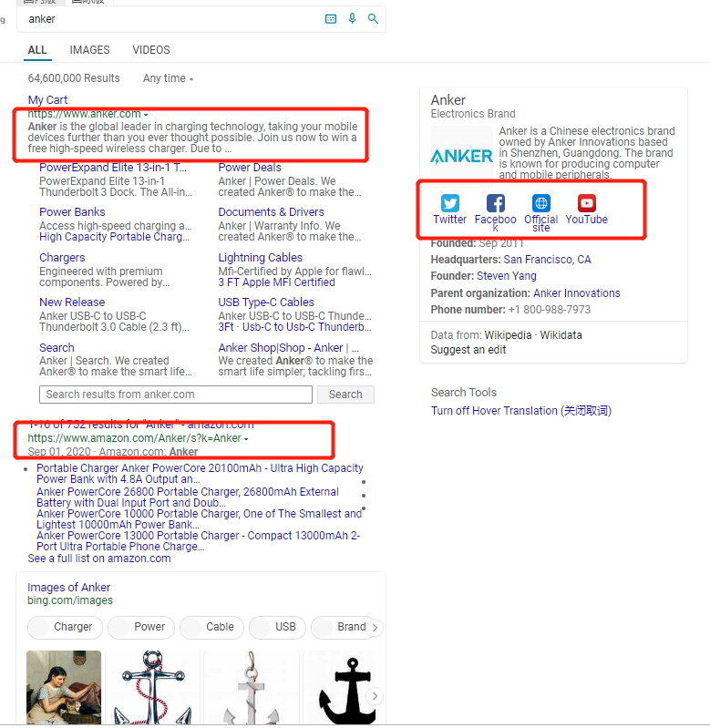Open anchor with red rope thumbnail
710x728 pixels.
(153, 687)
